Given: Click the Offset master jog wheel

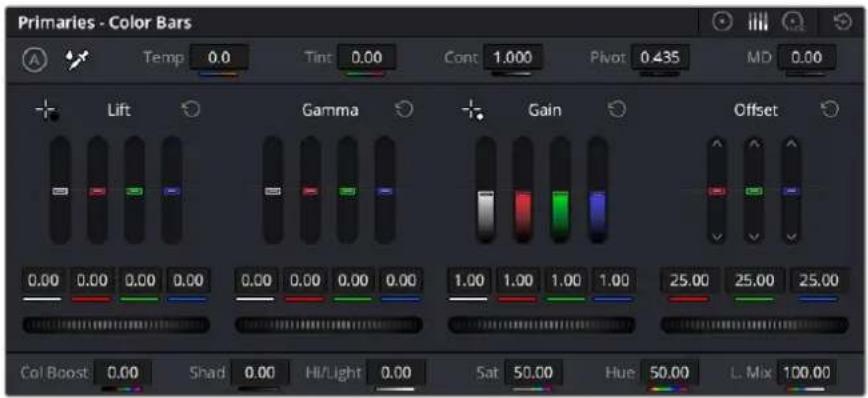Looking at the screenshot, I should coord(755,325).
